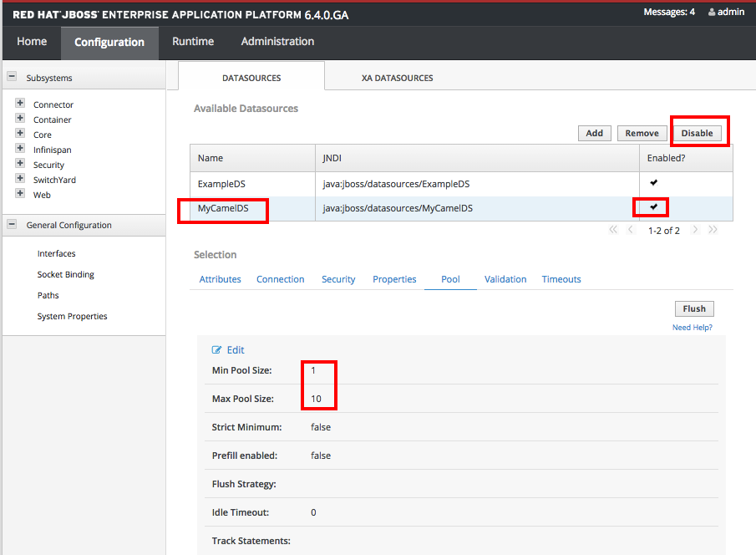Click the Strict Minimum false value
The image size is (756, 555).
[321, 427]
